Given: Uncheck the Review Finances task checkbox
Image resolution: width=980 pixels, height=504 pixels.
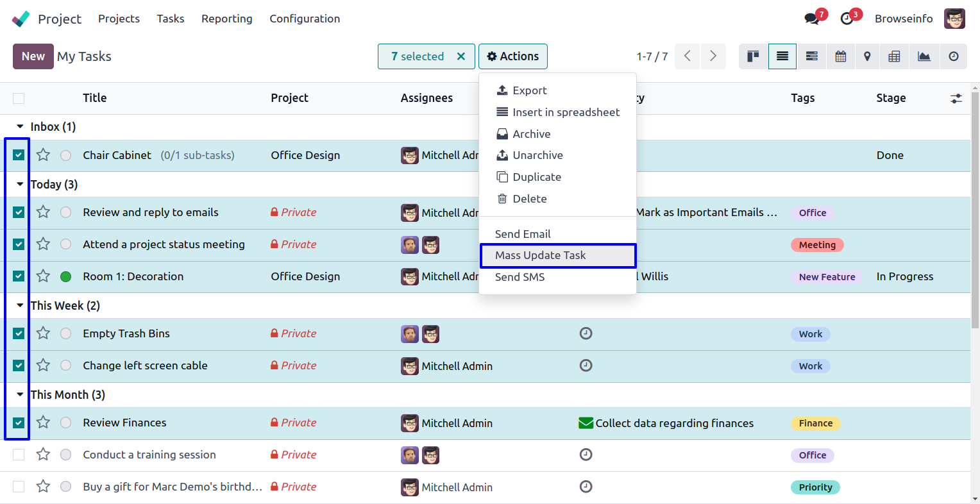Looking at the screenshot, I should pyautogui.click(x=19, y=423).
